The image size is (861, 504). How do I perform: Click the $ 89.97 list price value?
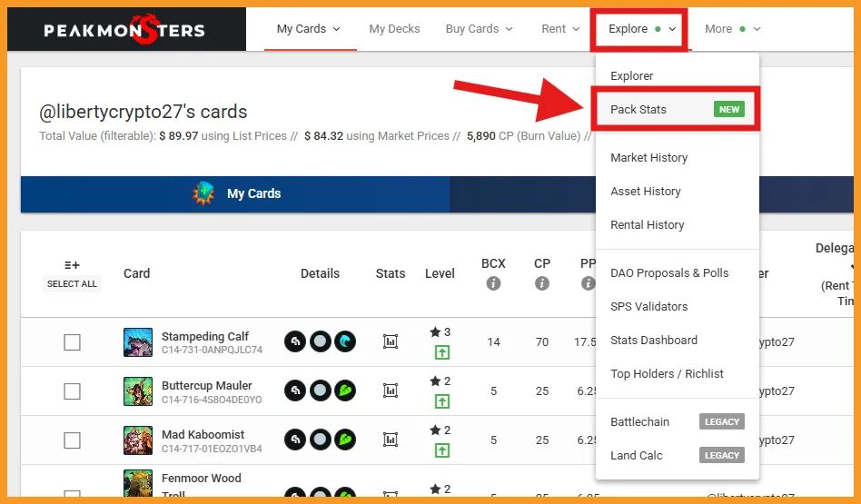[x=178, y=135]
